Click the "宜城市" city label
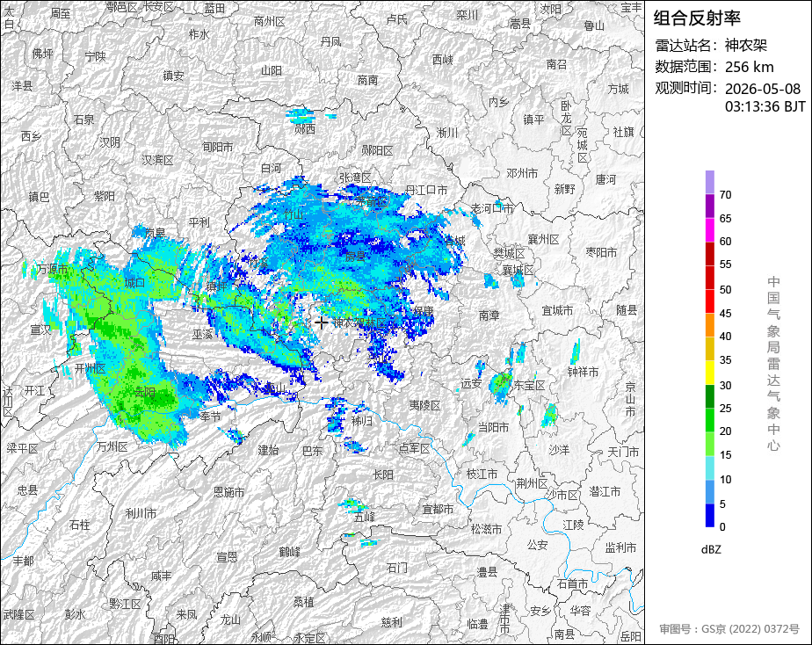This screenshot has width=812, height=645. pyautogui.click(x=557, y=310)
